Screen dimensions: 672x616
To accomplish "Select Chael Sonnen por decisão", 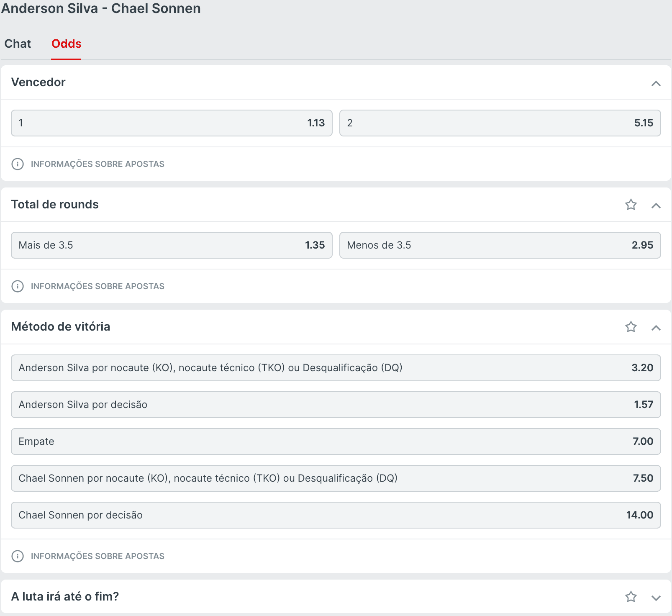I will (336, 515).
